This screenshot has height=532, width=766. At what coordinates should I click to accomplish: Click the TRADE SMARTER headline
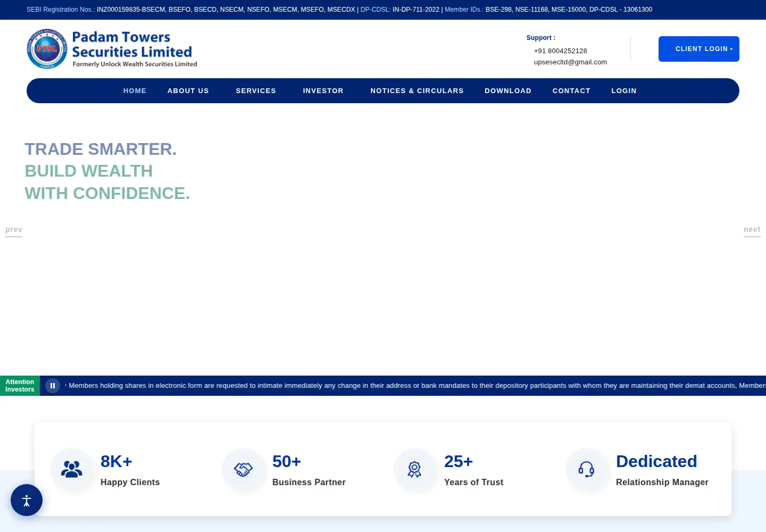pos(101,149)
